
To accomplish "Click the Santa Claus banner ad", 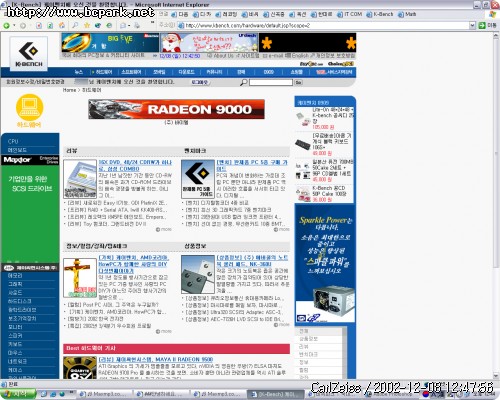I will tap(209, 42).
